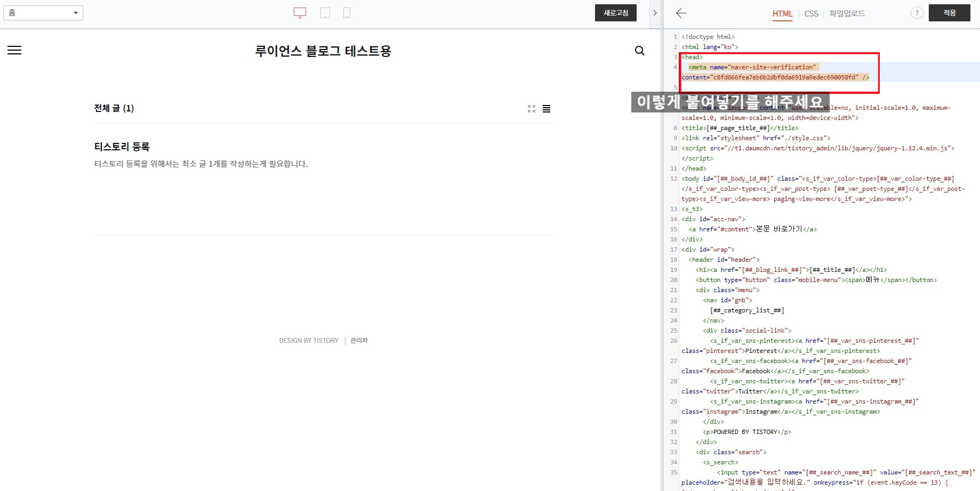Click the </head> closing tag line

[694, 168]
